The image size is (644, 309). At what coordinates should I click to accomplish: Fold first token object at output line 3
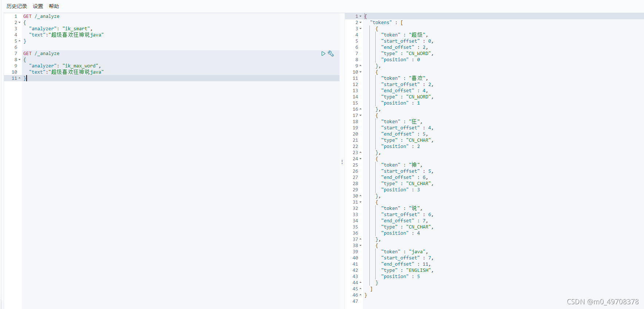pyautogui.click(x=361, y=29)
